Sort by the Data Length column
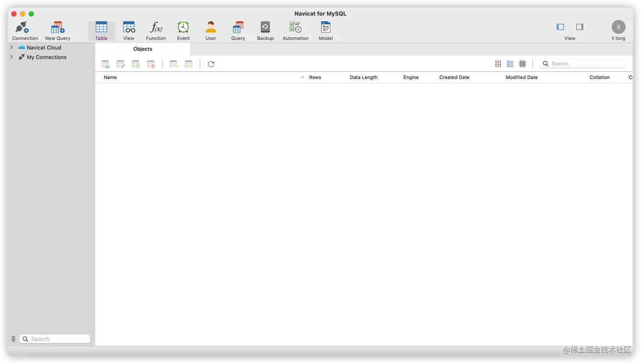This screenshot has width=641, height=364. [364, 77]
